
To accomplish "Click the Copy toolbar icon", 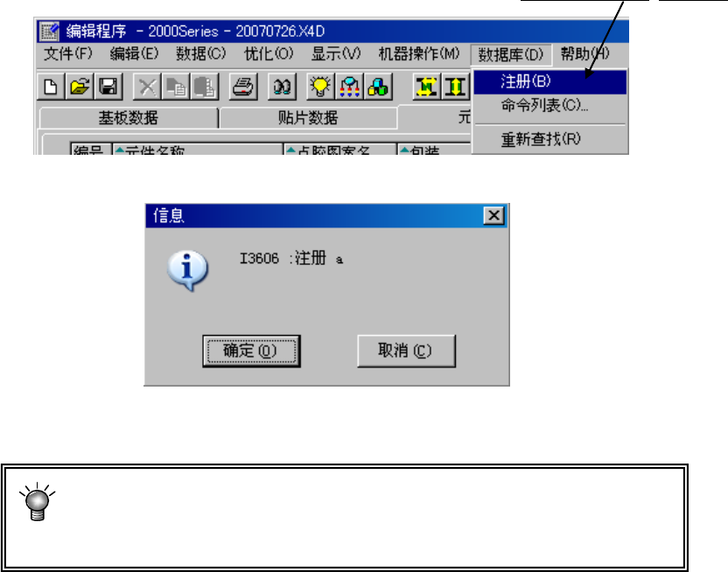I will 176,87.
